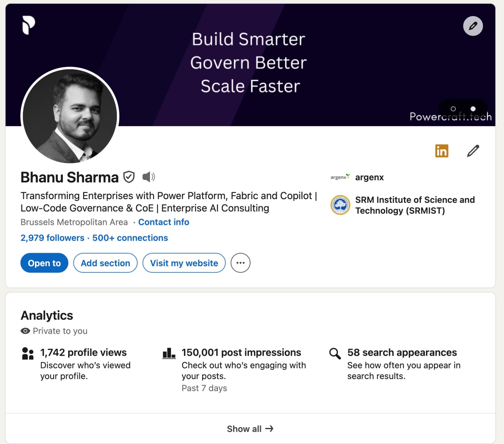504x444 pixels.
Task: Click Visit my website button
Action: pos(184,263)
